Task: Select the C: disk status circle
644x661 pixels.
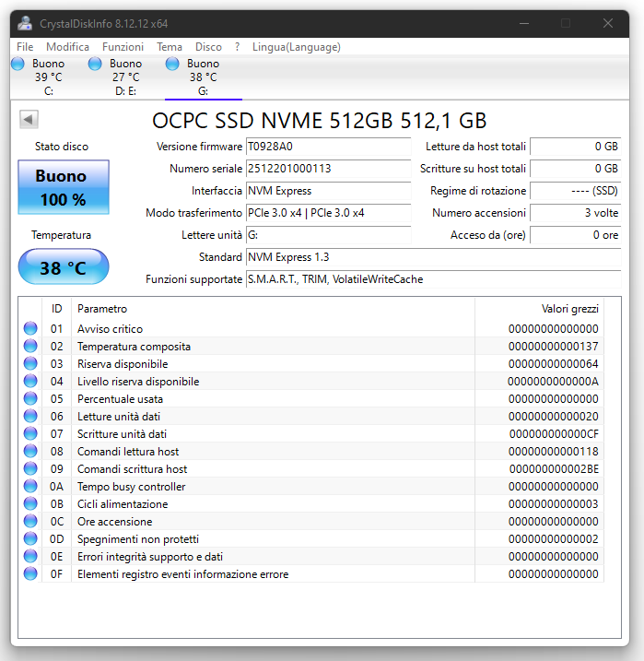Action: (x=18, y=64)
